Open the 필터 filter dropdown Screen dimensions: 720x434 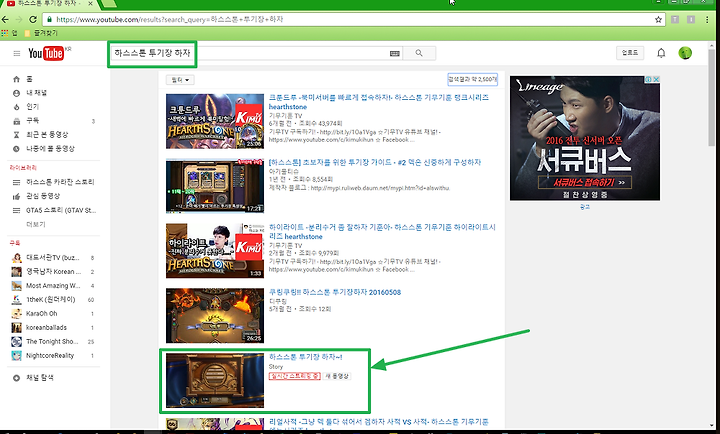pyautogui.click(x=180, y=80)
